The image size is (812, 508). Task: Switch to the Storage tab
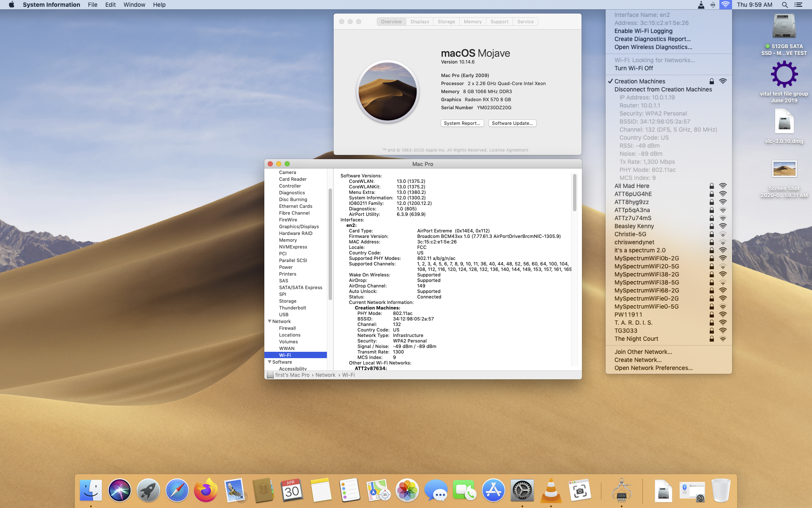(x=446, y=22)
